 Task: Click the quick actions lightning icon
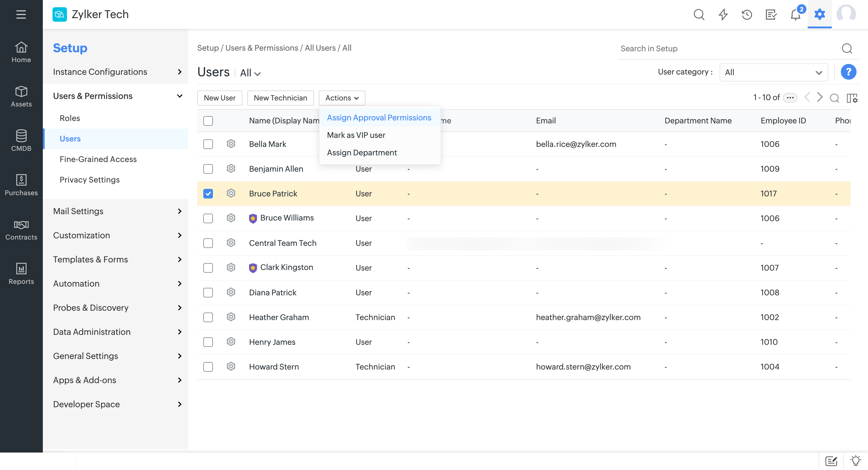click(x=723, y=15)
